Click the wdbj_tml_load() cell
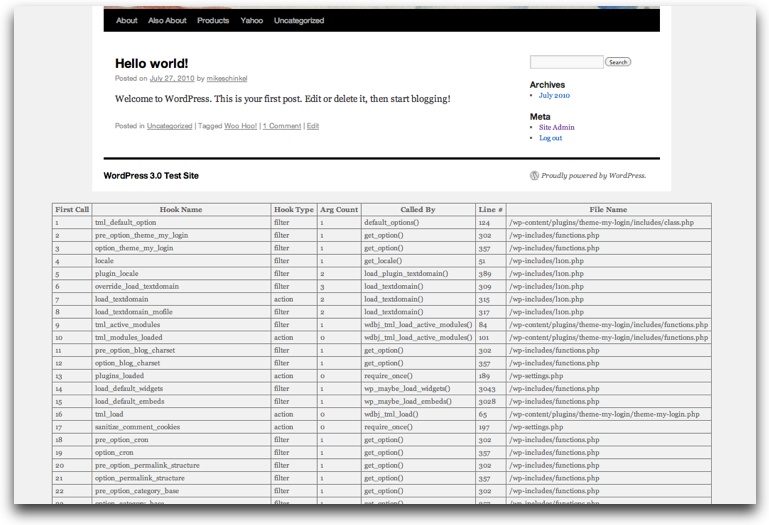 coord(418,414)
